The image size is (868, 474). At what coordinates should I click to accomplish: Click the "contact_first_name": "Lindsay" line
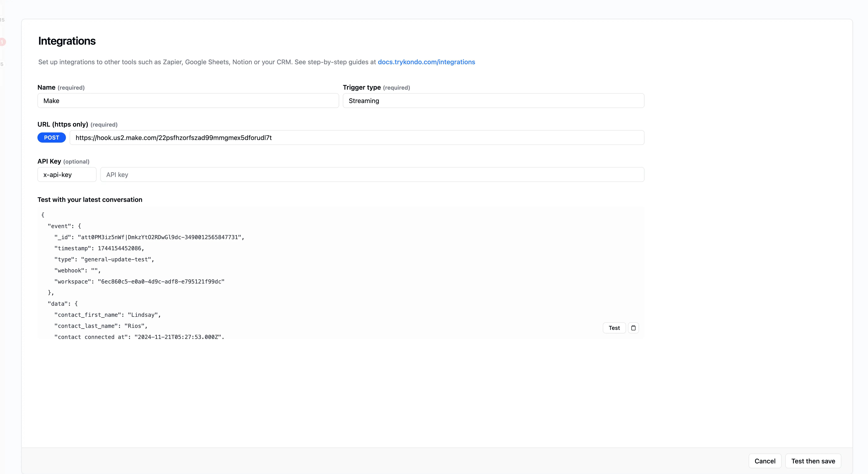pyautogui.click(x=107, y=315)
